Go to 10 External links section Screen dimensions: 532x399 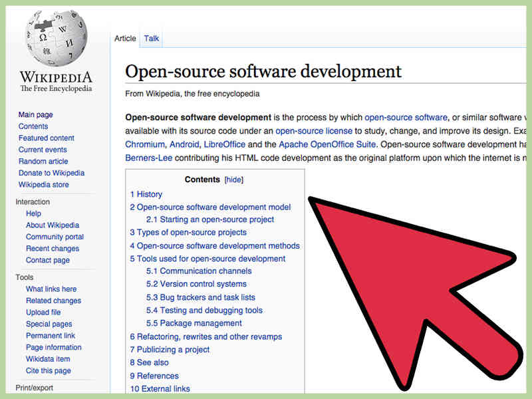click(160, 388)
